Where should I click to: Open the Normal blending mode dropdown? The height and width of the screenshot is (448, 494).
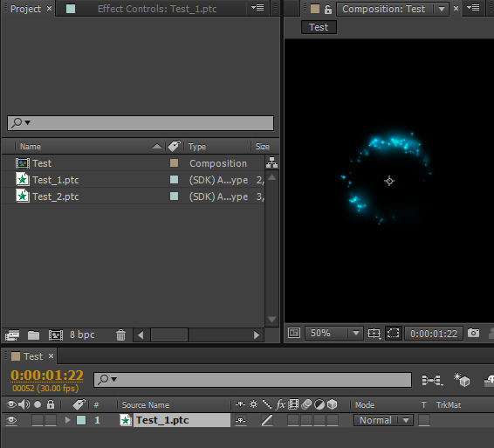(x=383, y=420)
